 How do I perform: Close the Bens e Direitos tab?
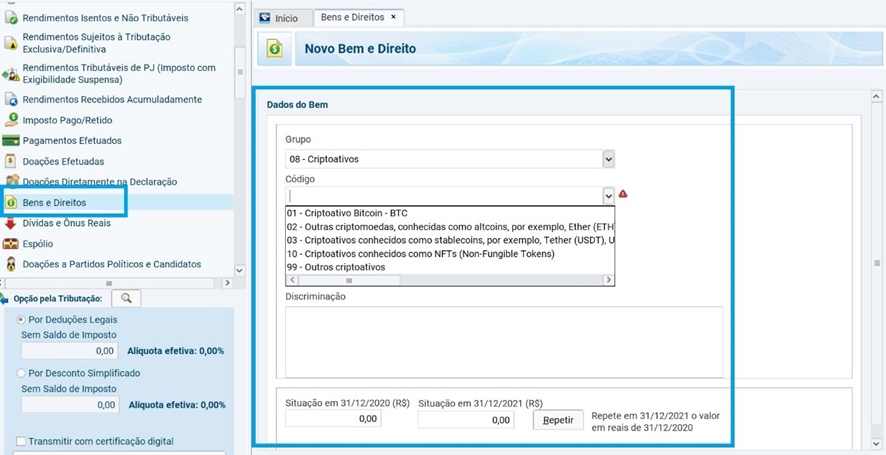[x=393, y=17]
